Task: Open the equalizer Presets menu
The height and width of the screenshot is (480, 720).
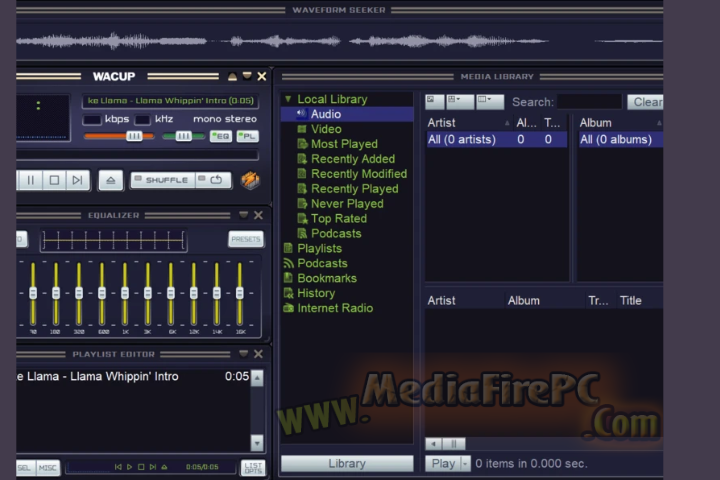Action: pyautogui.click(x=246, y=239)
